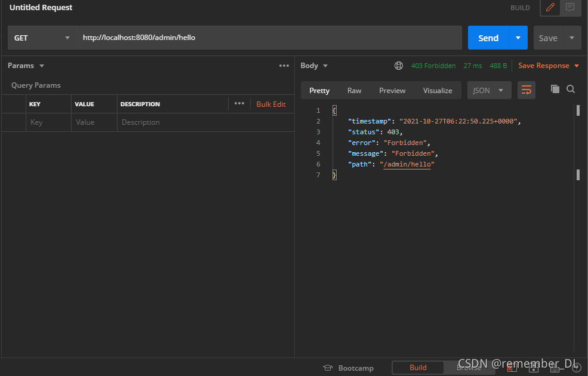Click the blue Send button
Viewport: 588px width, 376px height.
(x=488, y=38)
